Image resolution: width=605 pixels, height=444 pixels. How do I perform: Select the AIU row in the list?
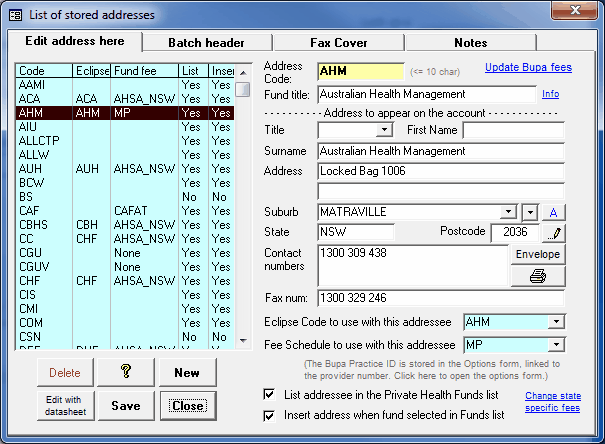125,127
